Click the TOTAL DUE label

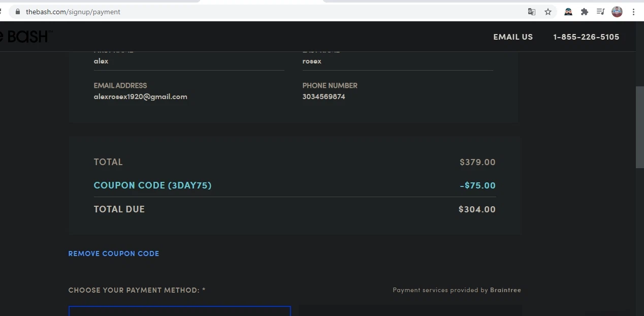(119, 209)
